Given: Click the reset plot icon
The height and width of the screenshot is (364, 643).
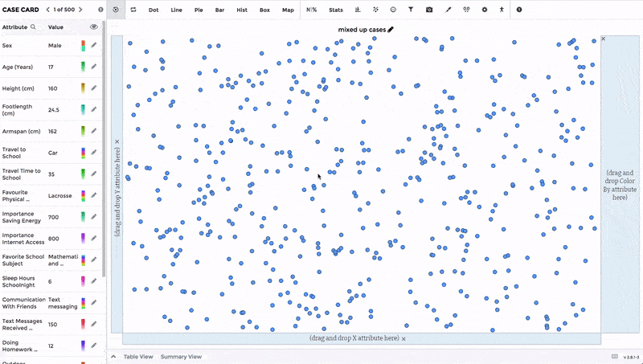Looking at the screenshot, I should point(116,10).
